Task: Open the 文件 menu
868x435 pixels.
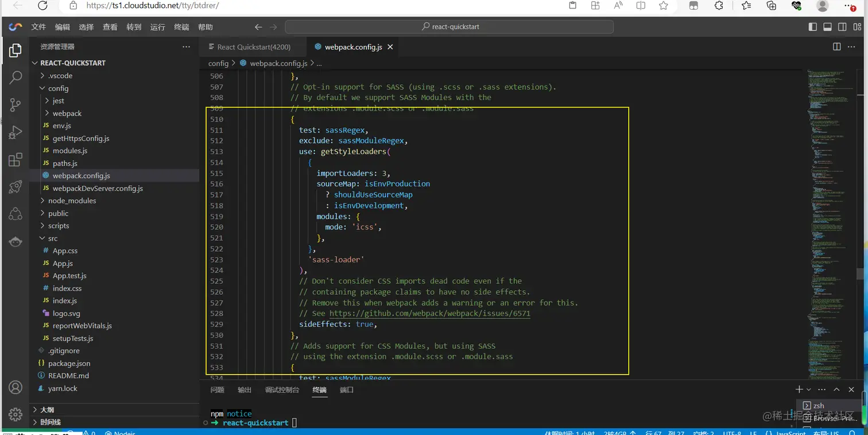Action: click(38, 27)
